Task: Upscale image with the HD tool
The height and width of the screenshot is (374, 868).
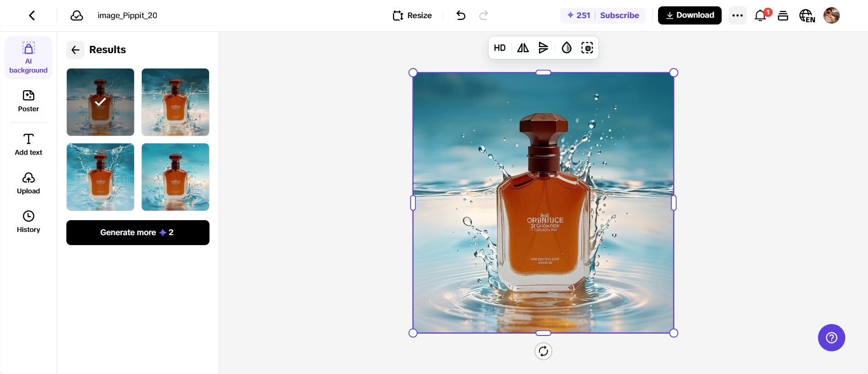Action: tap(500, 48)
